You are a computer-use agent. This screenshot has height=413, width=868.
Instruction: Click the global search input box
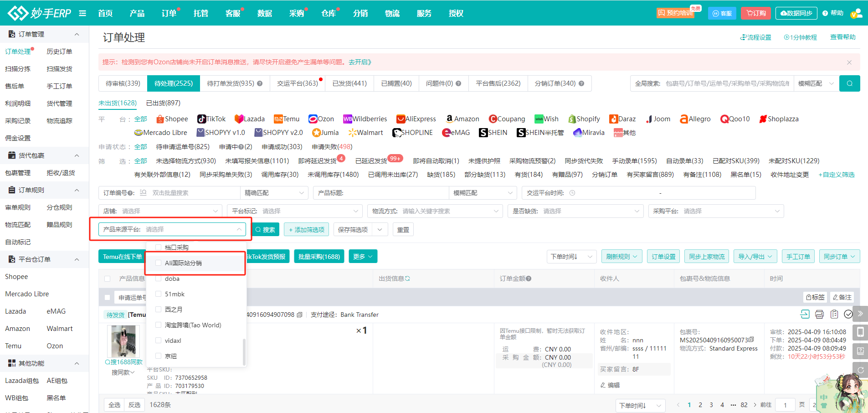[727, 83]
